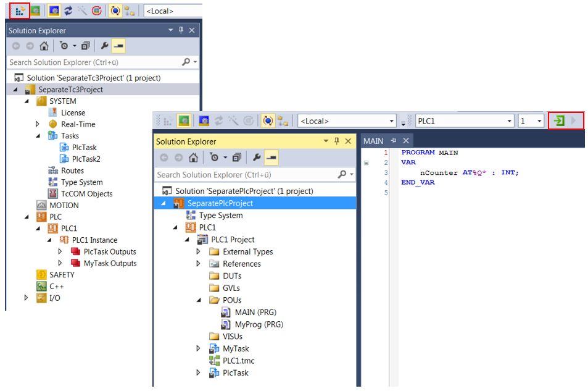This screenshot has height=391, width=588.
Task: Click Restart in Run Mode icon, left toolbar
Action: (x=36, y=11)
